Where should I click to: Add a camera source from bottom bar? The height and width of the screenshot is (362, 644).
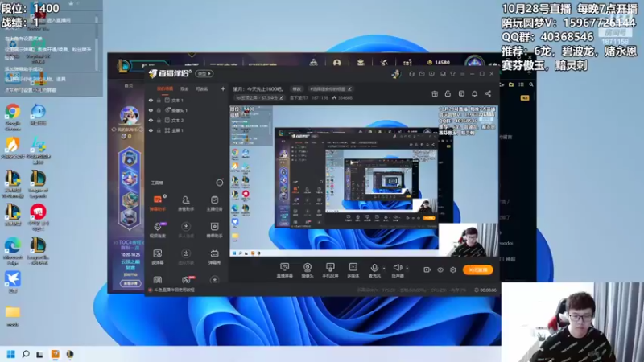(308, 270)
